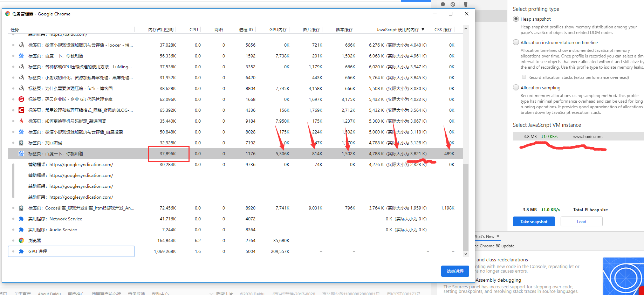Screen dimensions: 644x295
Task: Click the puzzle icon for Audio Service
Action: pyautogui.click(x=21, y=229)
